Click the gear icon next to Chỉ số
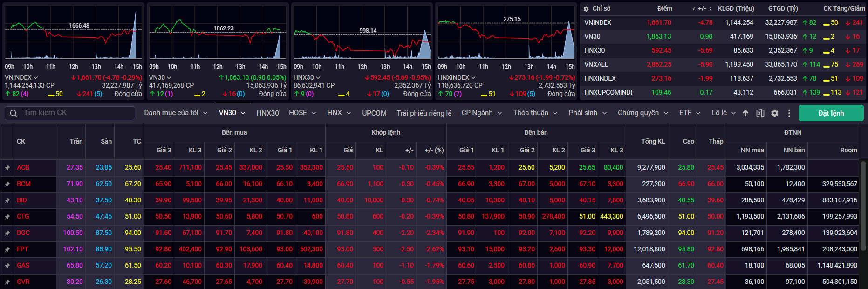Viewport: 868px width, 289px height. 586,9
